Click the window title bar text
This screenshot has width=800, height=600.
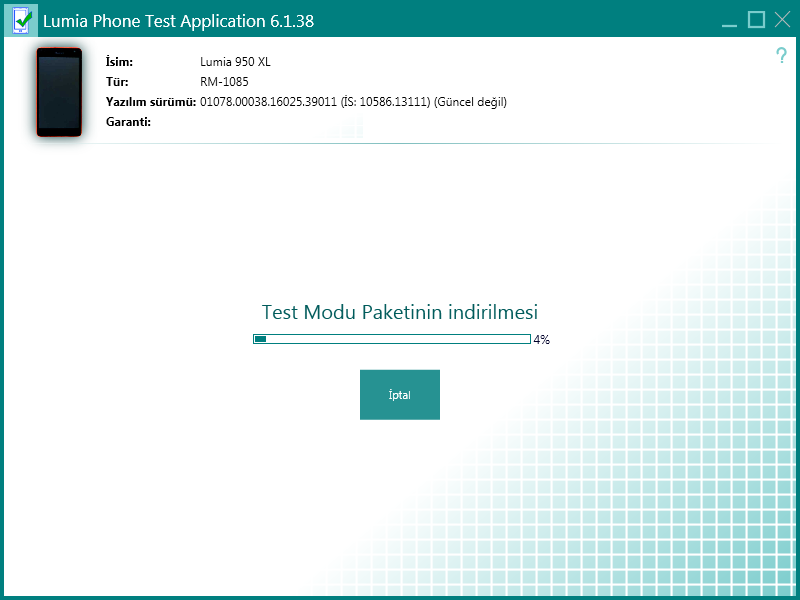pyautogui.click(x=178, y=21)
